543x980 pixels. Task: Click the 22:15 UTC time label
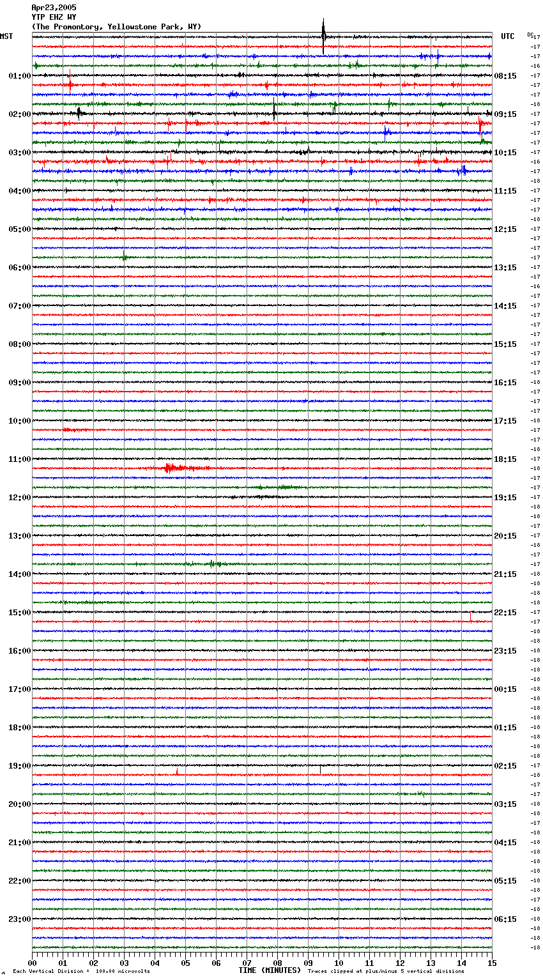point(505,613)
